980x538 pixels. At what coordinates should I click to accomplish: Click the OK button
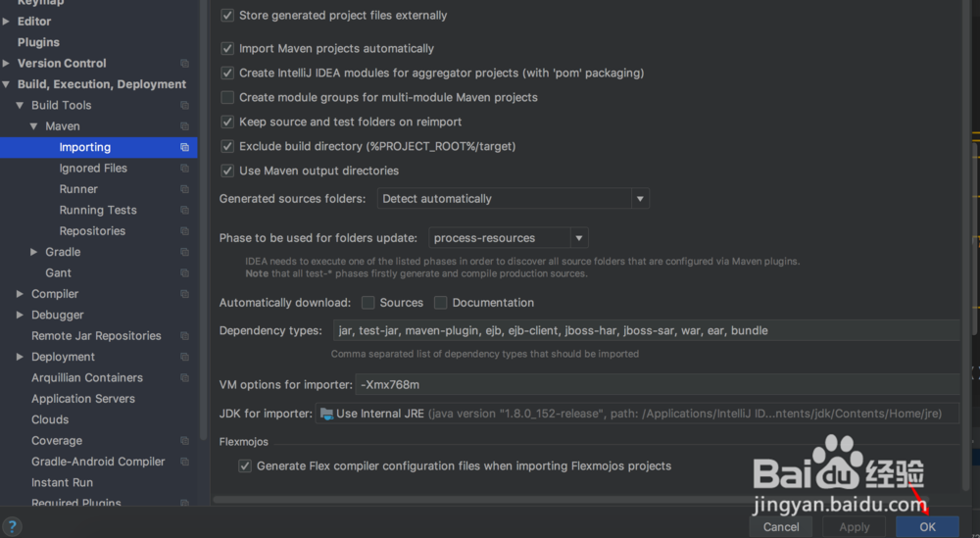coord(927,527)
